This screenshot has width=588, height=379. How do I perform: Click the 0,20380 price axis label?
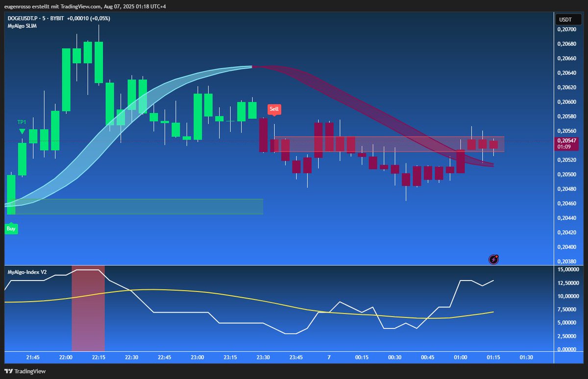click(x=566, y=261)
